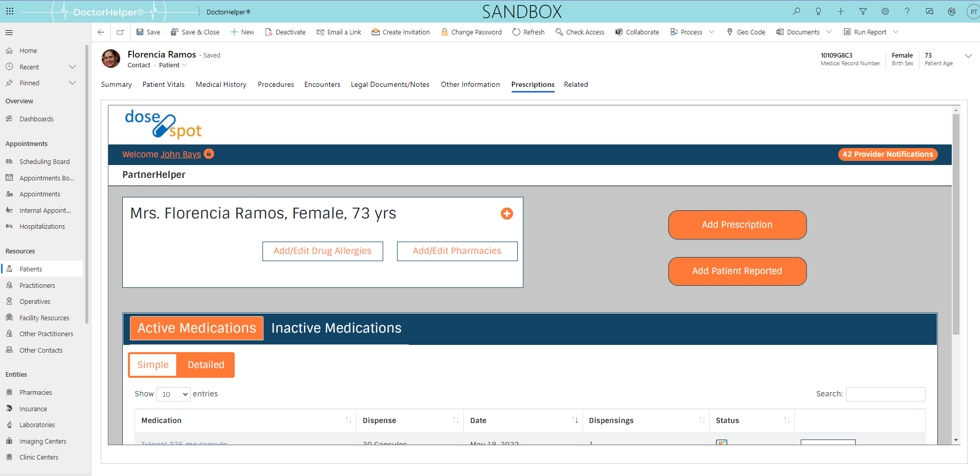980x476 pixels.
Task: Expand the record header chevron
Action: point(968,56)
